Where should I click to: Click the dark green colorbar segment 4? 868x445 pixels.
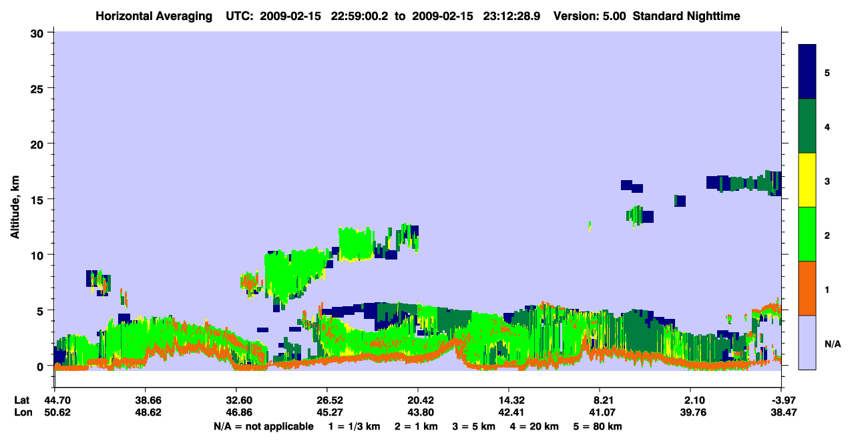[807, 126]
